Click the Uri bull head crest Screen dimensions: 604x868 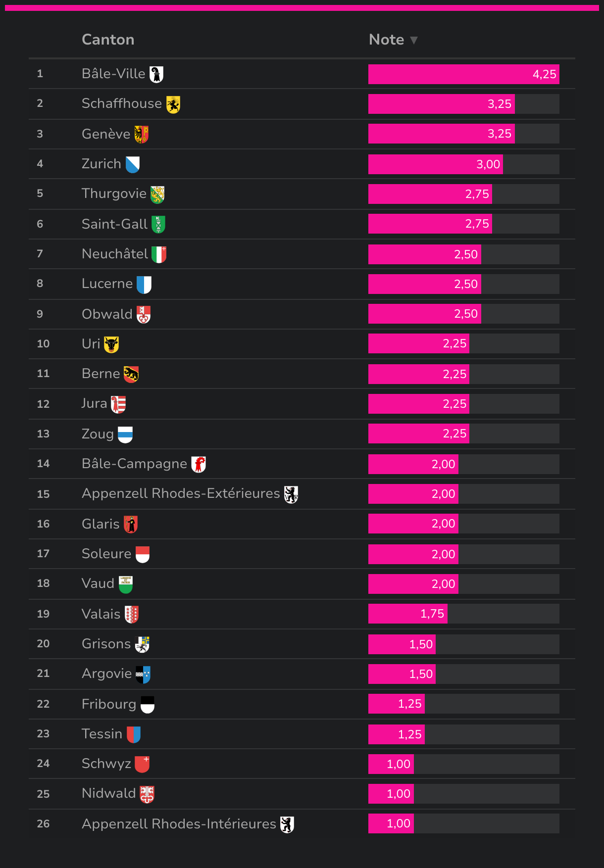click(x=111, y=344)
